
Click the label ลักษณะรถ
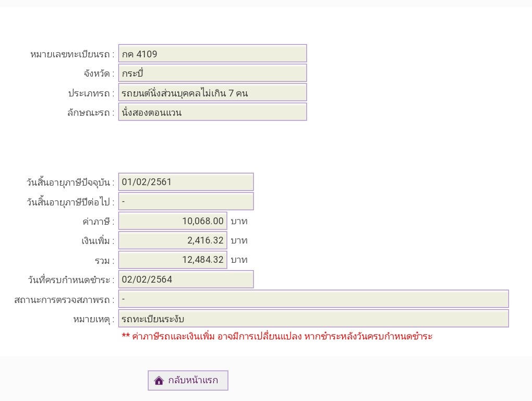(x=91, y=113)
